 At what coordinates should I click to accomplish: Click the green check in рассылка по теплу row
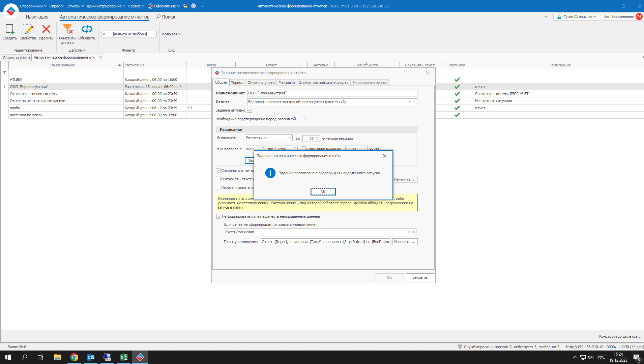coord(457,115)
